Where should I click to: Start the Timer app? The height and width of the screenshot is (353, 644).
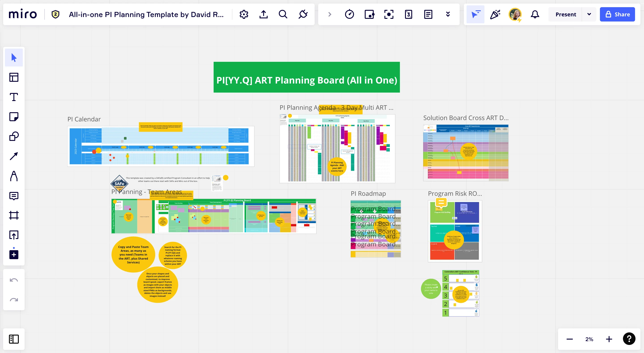(349, 14)
